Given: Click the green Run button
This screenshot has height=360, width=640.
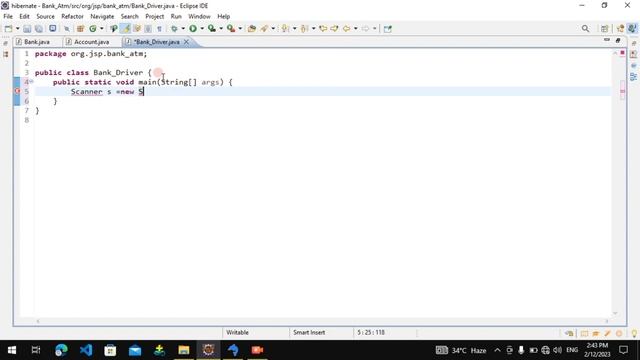Looking at the screenshot, I should [193, 29].
